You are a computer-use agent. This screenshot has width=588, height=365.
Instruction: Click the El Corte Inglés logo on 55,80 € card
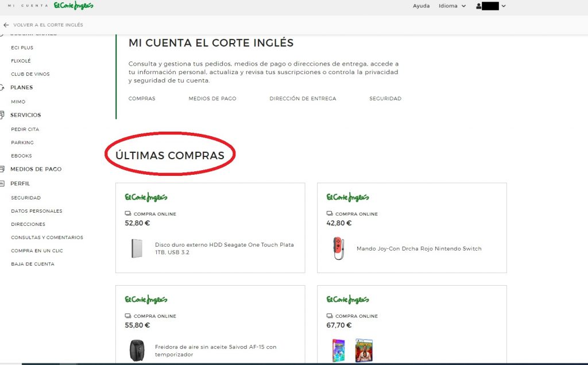(x=146, y=299)
